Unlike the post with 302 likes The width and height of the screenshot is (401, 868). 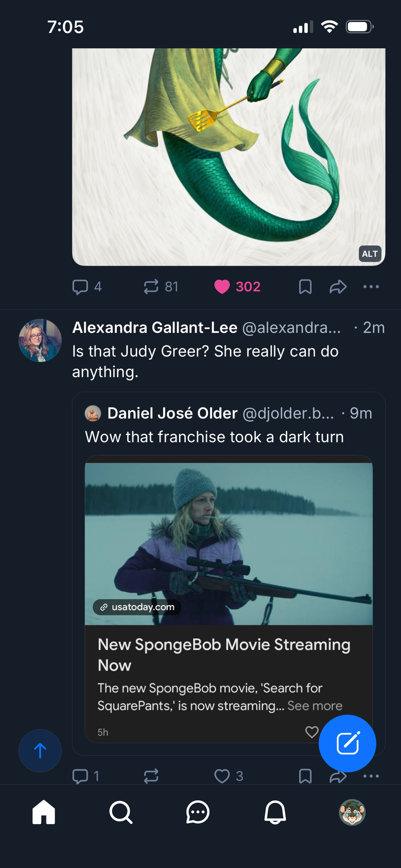(222, 287)
